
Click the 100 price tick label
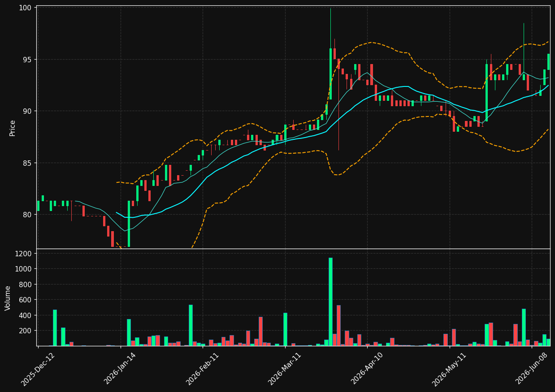(x=25, y=8)
